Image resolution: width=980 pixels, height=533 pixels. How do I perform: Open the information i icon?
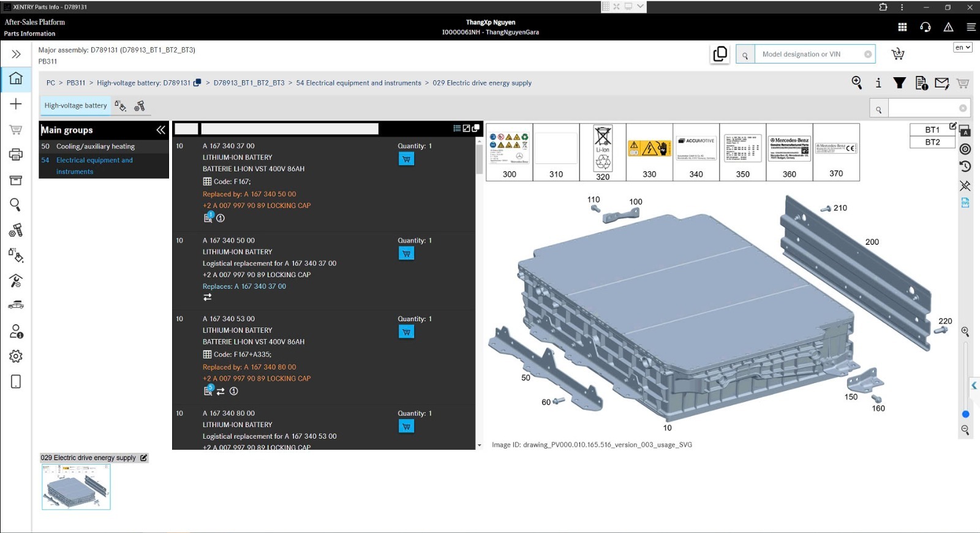(878, 83)
